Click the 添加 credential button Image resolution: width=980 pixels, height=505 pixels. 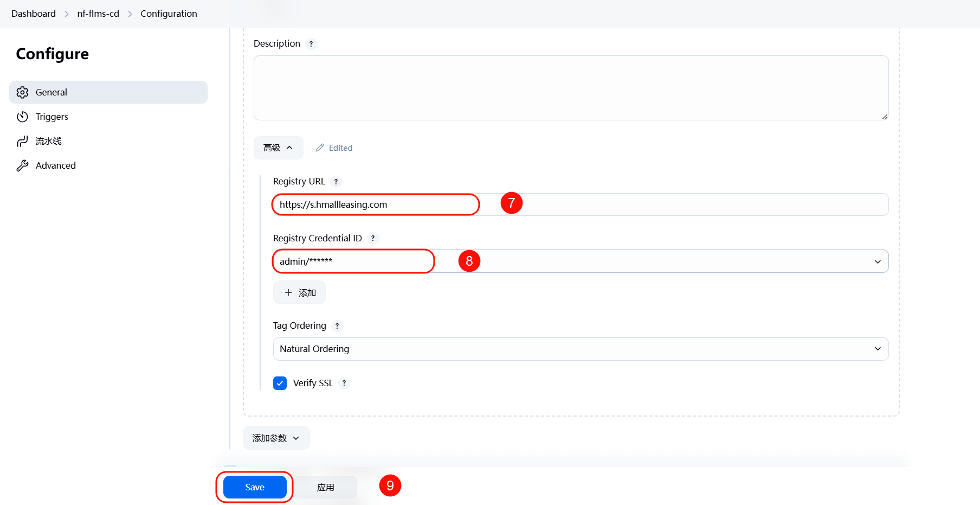click(300, 292)
